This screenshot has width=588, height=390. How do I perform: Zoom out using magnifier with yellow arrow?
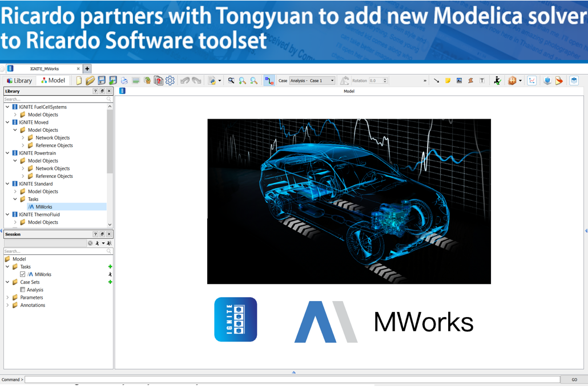pos(254,80)
